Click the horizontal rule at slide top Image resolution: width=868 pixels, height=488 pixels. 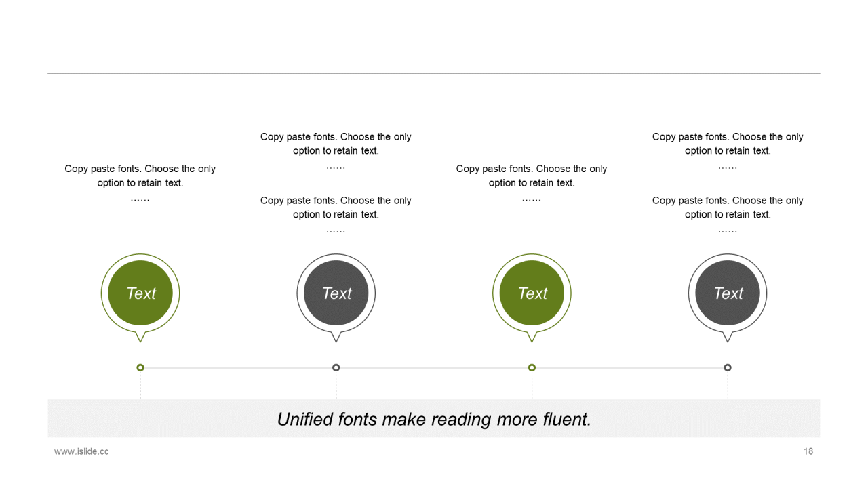point(434,73)
